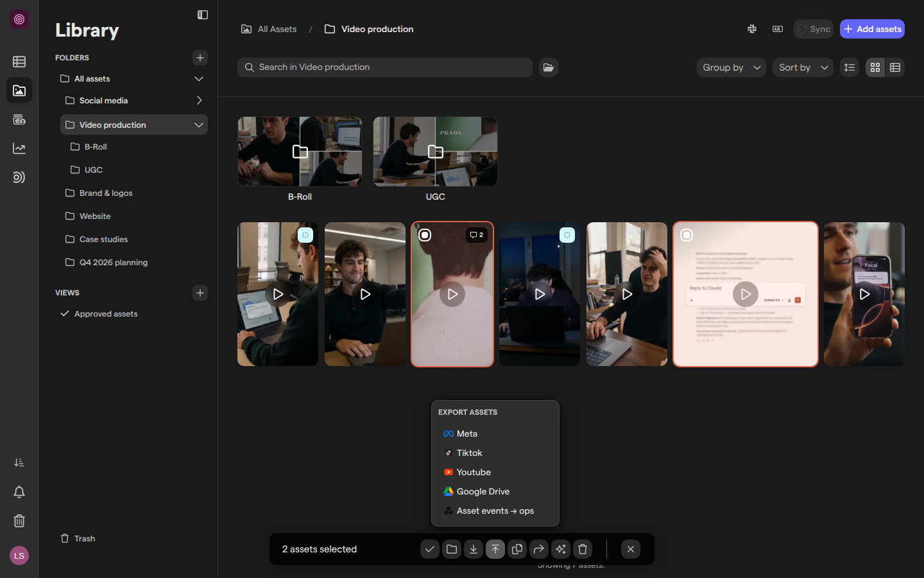924x578 pixels.
Task: Download selected assets icon
Action: tap(474, 549)
